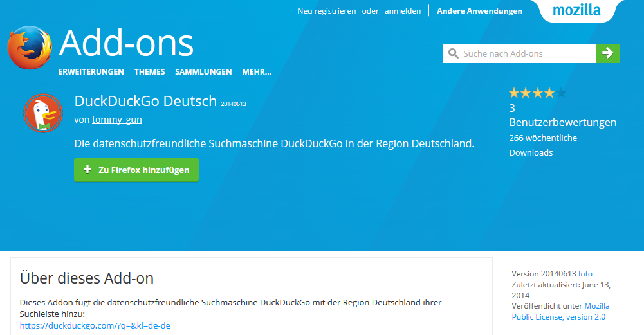Click the version Info link
The image size is (644, 335).
click(585, 274)
